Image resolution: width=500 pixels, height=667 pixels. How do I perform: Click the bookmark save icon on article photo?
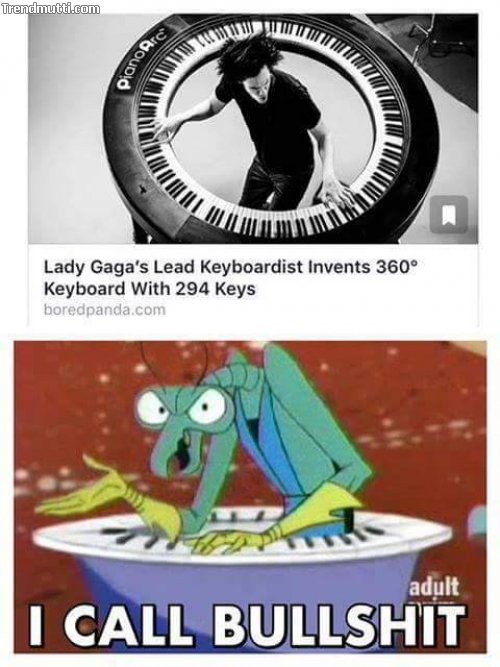(448, 214)
